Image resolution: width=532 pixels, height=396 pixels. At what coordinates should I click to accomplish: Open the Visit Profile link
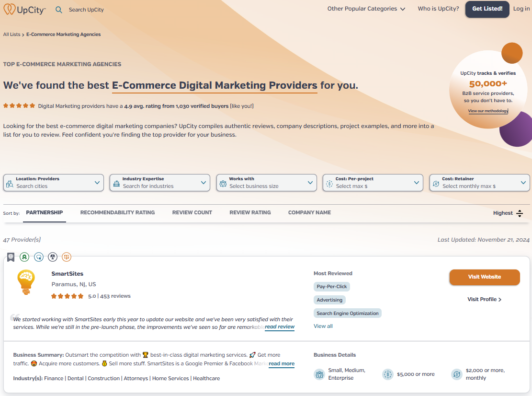484,299
